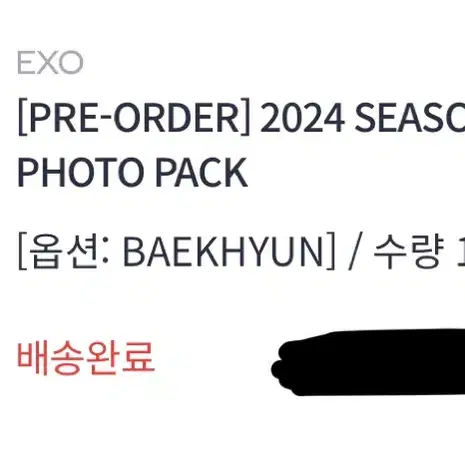
Task: Open the EXO artist label
Action: pos(50,63)
